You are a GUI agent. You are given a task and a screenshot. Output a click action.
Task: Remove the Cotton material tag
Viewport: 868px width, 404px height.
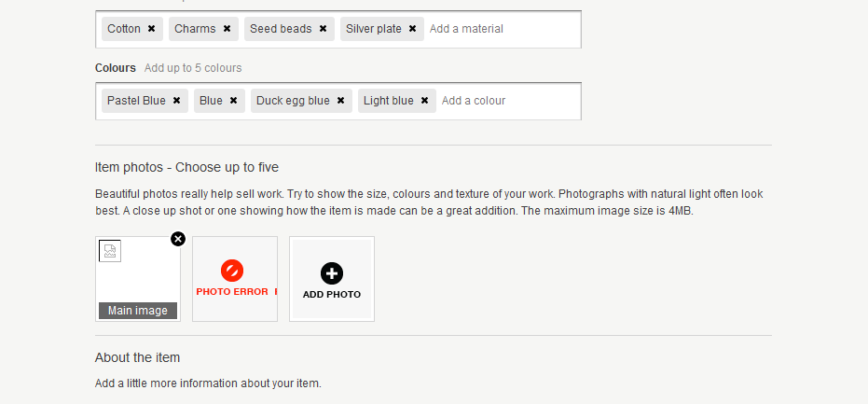151,29
